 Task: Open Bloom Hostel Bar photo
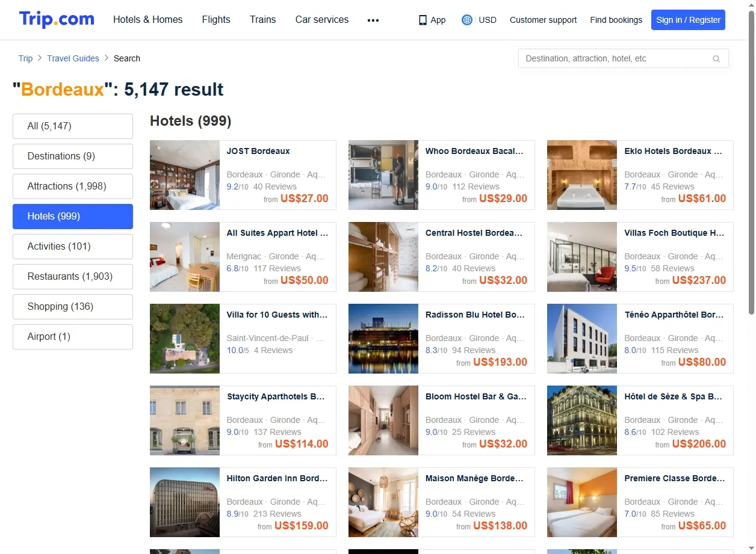tap(383, 420)
